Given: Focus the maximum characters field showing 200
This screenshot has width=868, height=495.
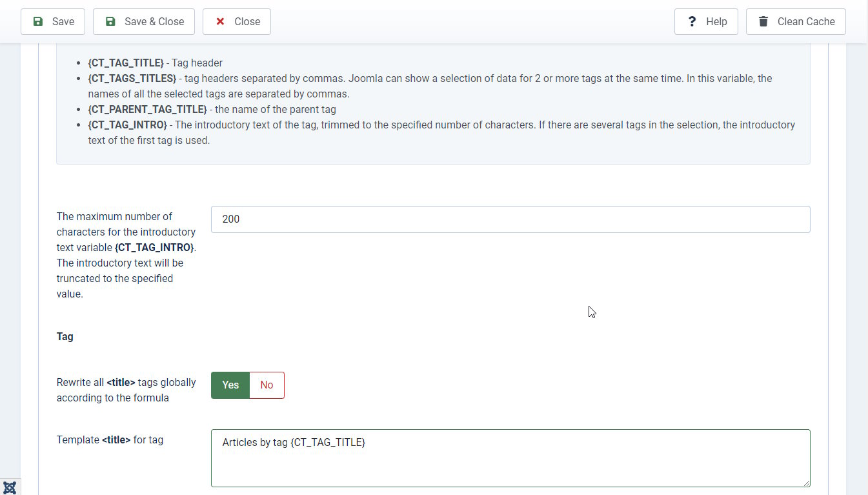Looking at the screenshot, I should tap(510, 219).
